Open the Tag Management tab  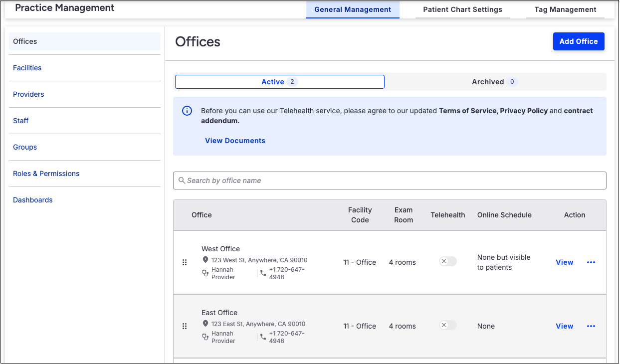[x=565, y=9]
